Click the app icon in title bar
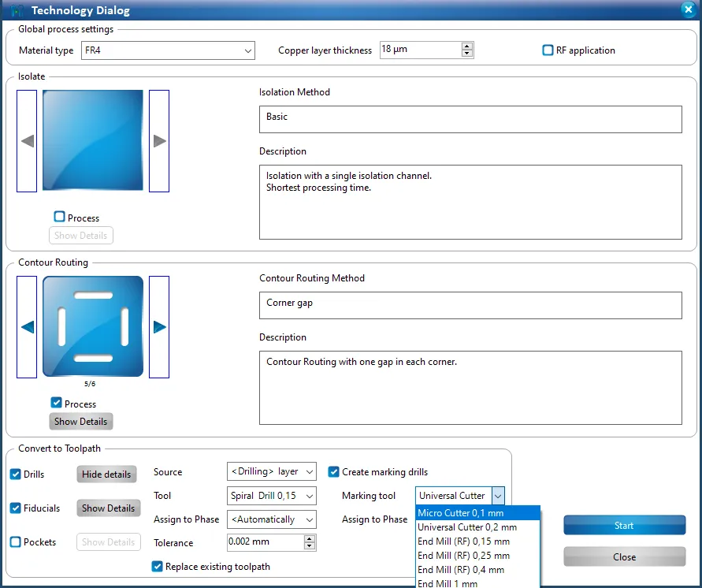This screenshot has width=702, height=588. (x=17, y=9)
